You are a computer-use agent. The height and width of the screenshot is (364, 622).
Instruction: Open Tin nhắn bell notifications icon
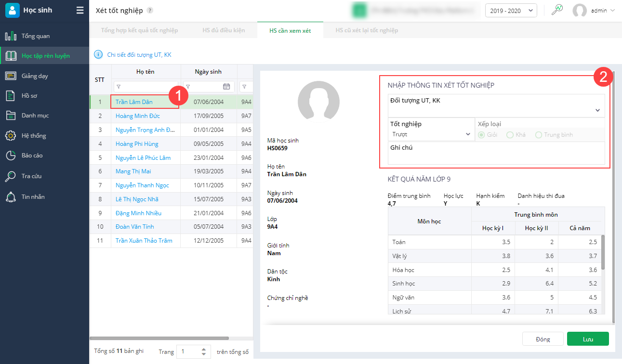(x=11, y=196)
